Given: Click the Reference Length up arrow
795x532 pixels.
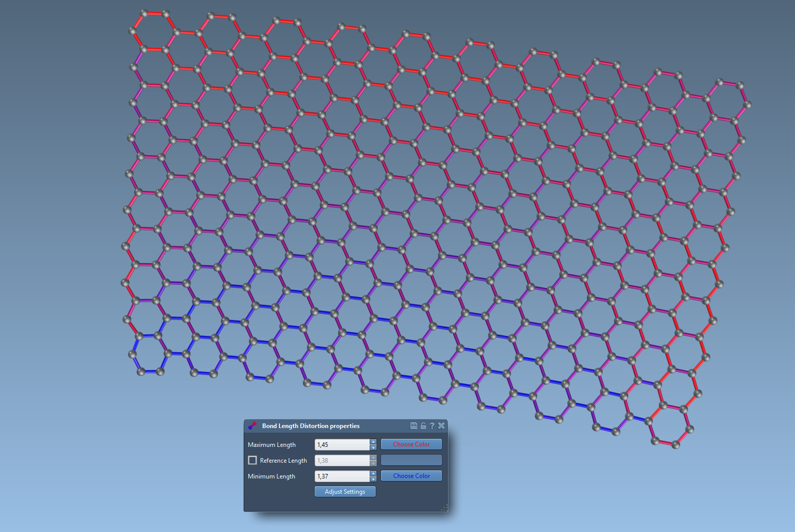Looking at the screenshot, I should pos(373,458).
